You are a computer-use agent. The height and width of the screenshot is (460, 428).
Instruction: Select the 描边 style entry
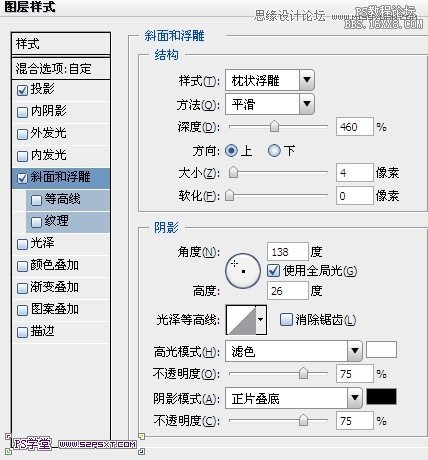click(61, 331)
